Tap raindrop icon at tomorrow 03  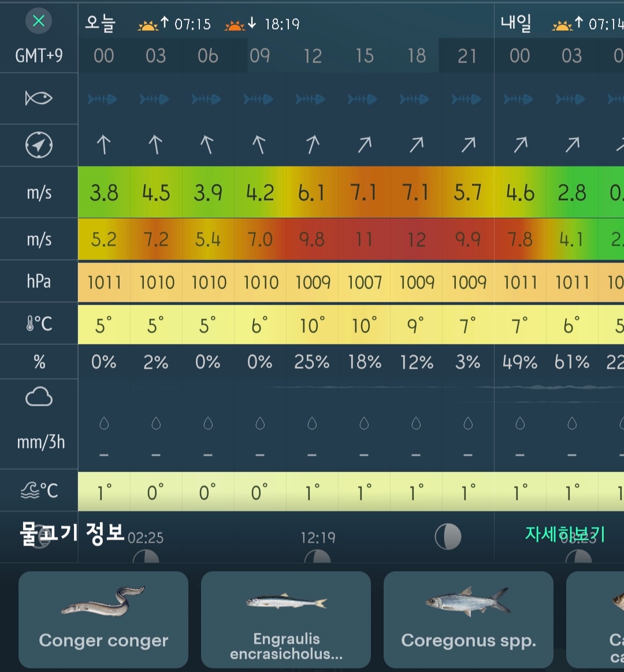click(572, 424)
